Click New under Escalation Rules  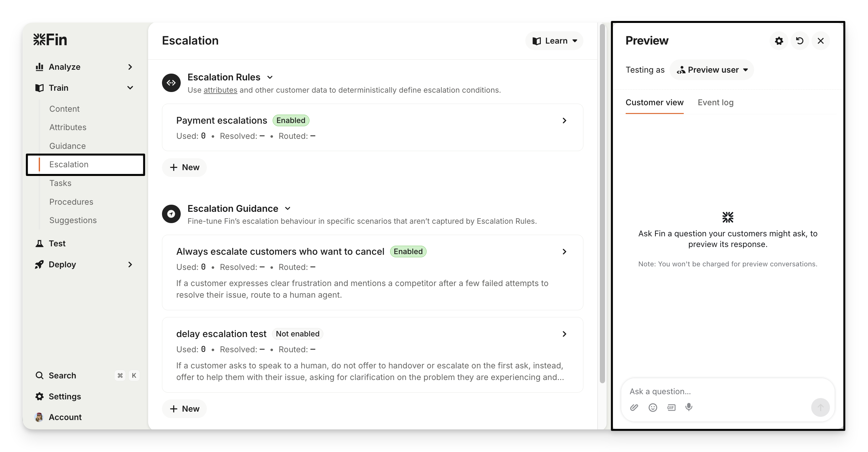pos(184,167)
